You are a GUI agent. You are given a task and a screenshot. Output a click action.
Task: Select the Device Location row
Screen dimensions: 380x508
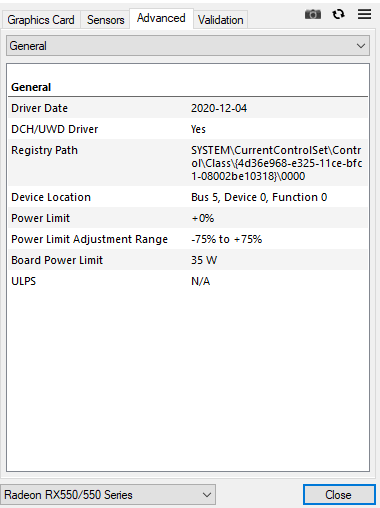(188, 197)
